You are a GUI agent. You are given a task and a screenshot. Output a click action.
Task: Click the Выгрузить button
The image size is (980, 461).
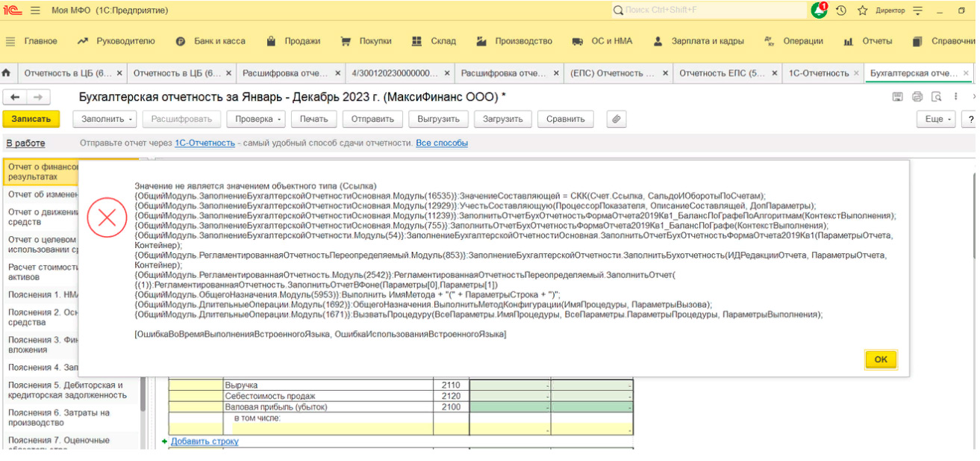(x=439, y=119)
